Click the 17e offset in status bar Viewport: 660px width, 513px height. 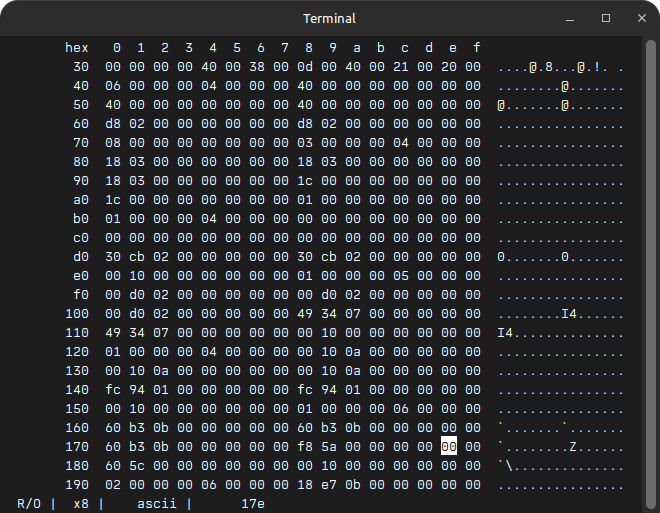pos(253,504)
